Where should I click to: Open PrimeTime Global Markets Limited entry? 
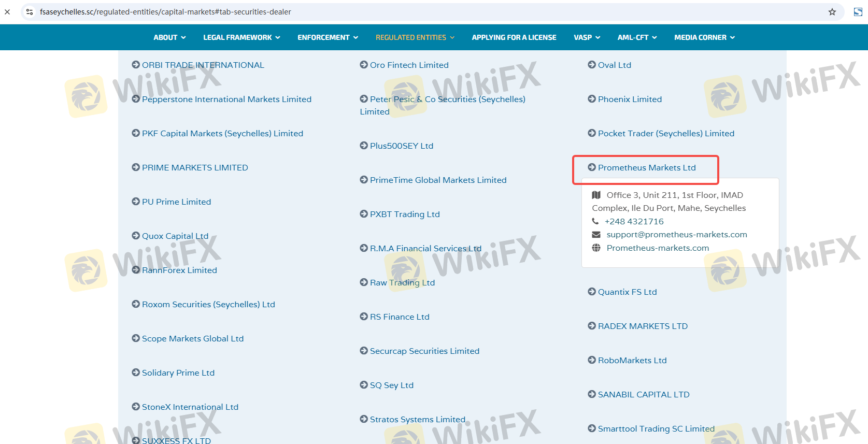(x=438, y=180)
